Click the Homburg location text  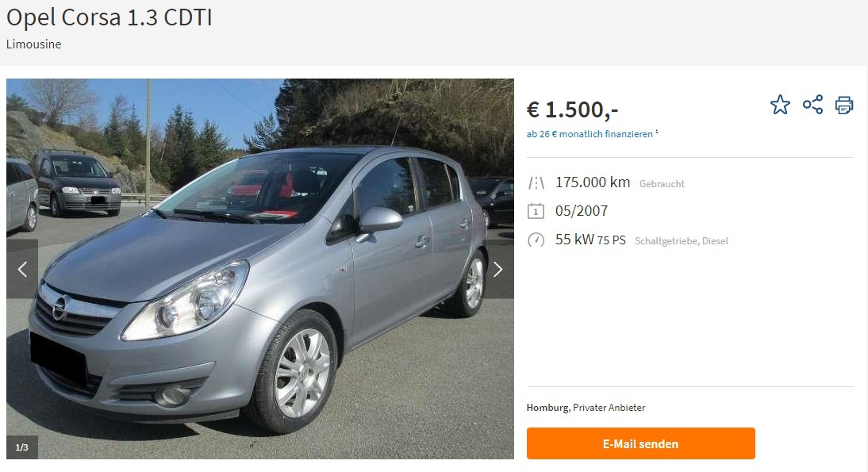pos(548,408)
